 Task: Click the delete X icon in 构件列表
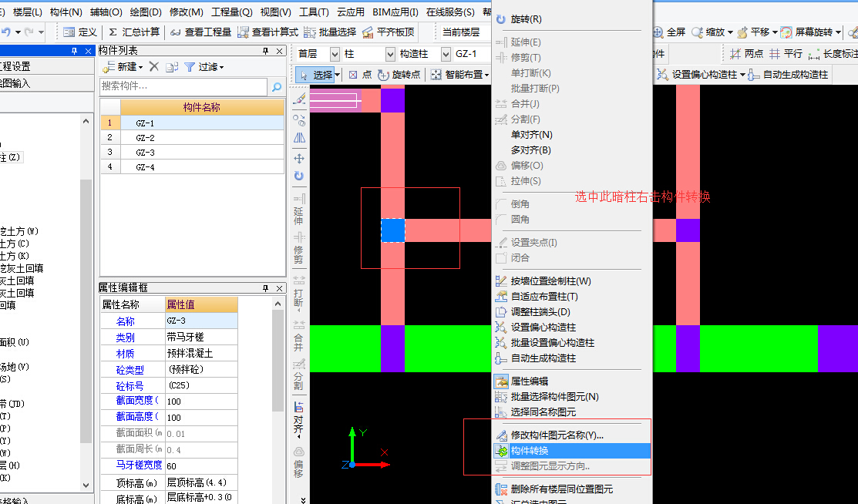point(153,67)
